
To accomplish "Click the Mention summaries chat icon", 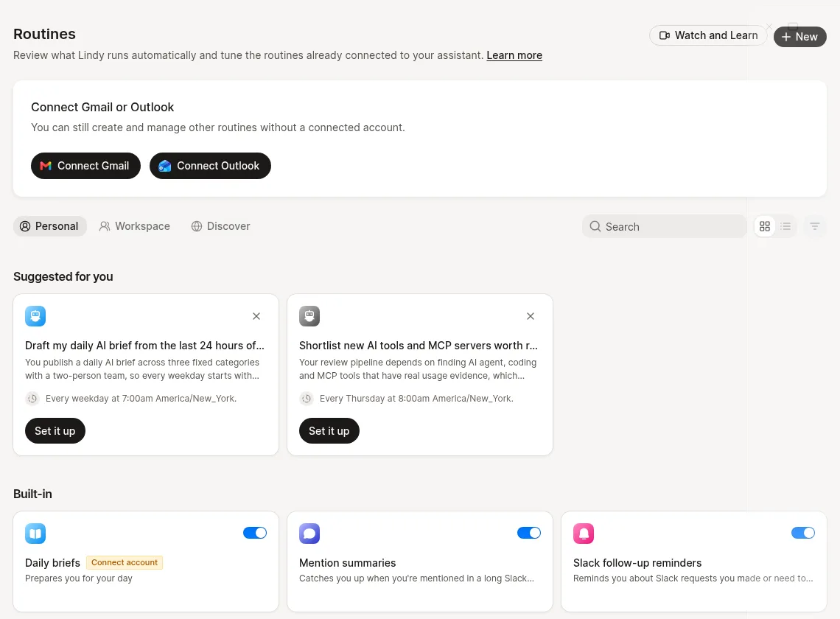I will click(x=309, y=534).
